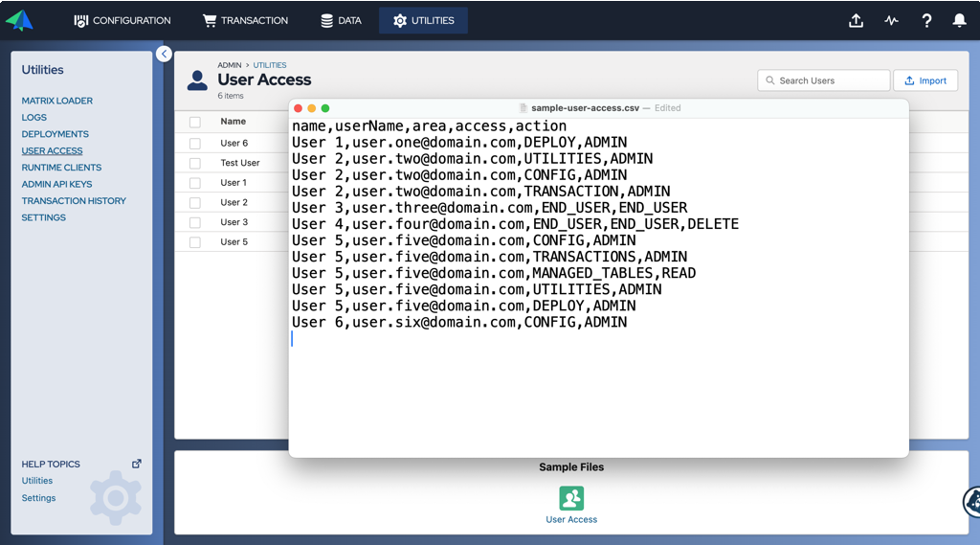Check the Test User row checkbox

click(x=195, y=164)
